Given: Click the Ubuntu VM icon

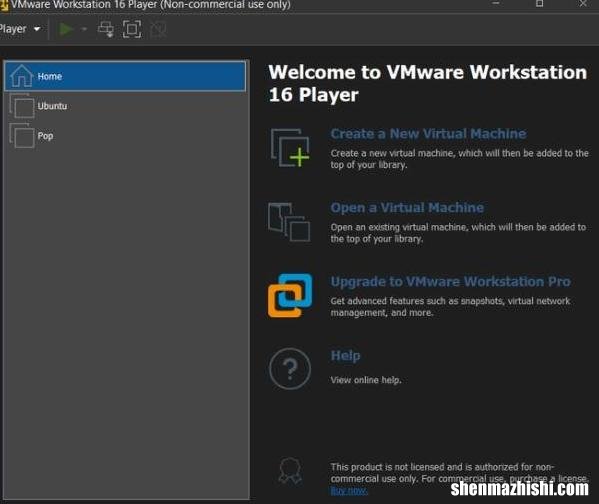Looking at the screenshot, I should click(22, 106).
